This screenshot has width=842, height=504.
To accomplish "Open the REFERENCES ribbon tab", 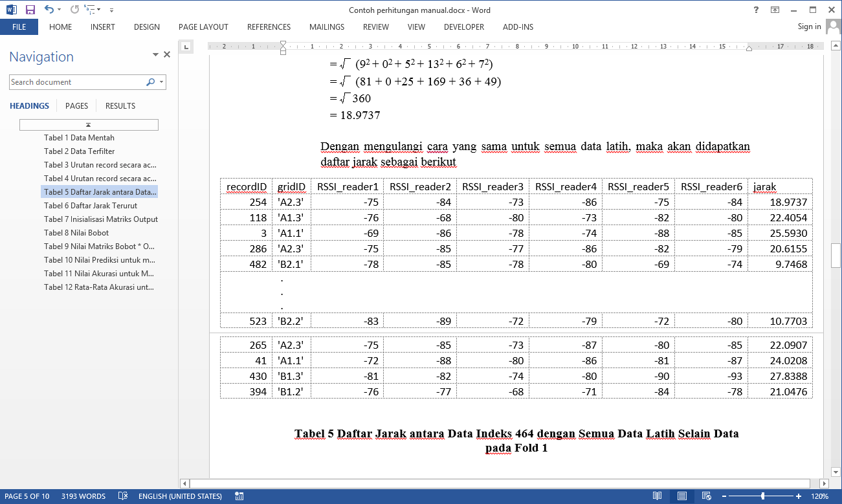I will click(269, 27).
